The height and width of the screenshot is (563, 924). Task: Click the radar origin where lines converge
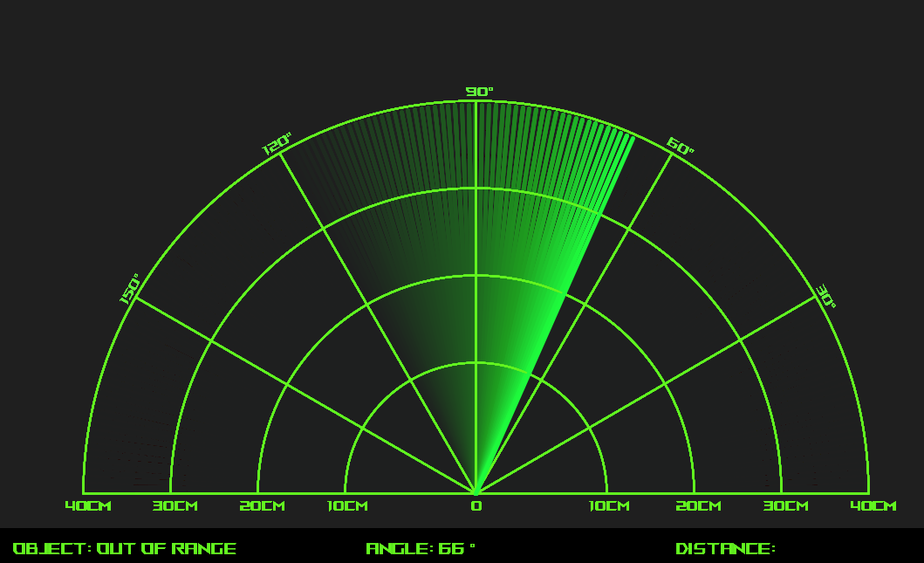[476, 492]
